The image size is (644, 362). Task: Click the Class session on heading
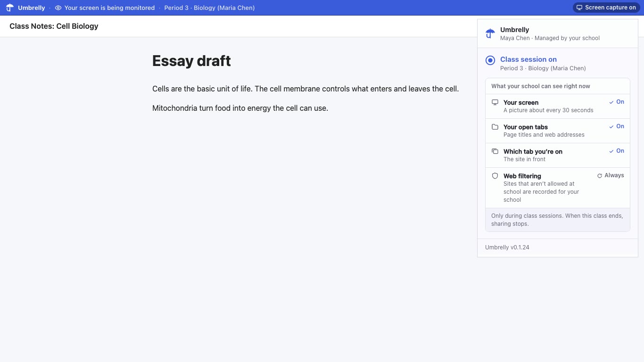(x=528, y=59)
